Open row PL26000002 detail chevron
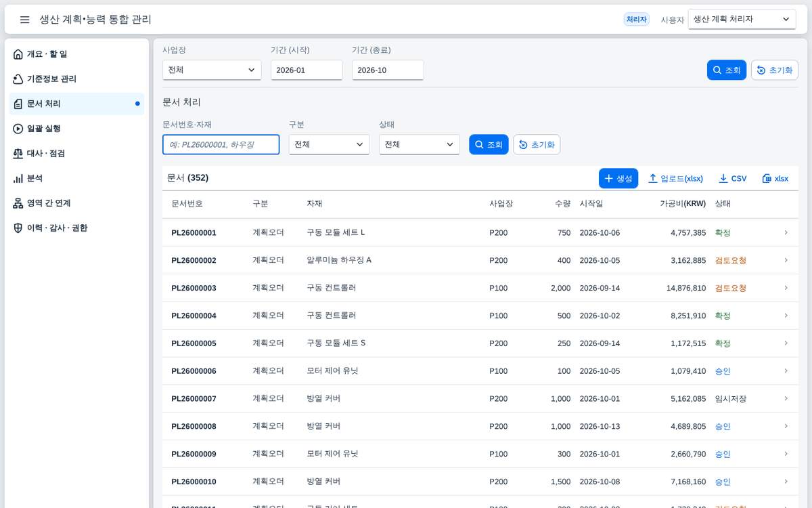The width and height of the screenshot is (812, 508). 786,260
